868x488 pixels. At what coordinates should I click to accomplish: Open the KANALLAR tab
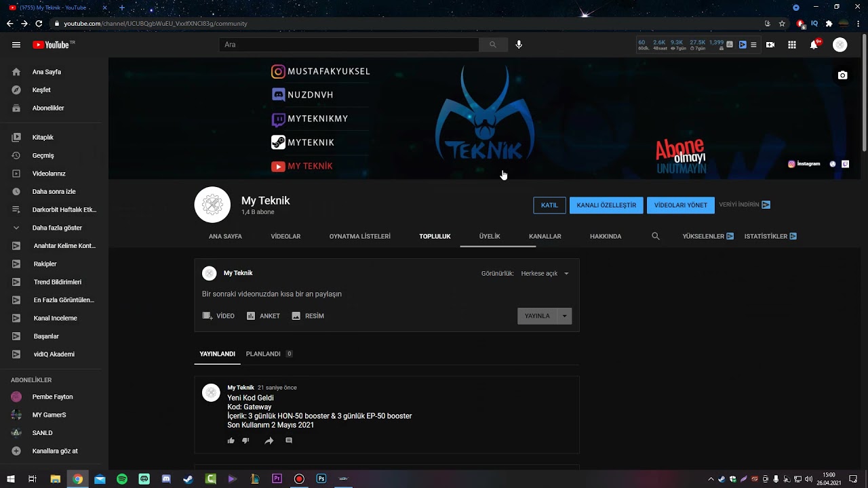click(x=545, y=237)
